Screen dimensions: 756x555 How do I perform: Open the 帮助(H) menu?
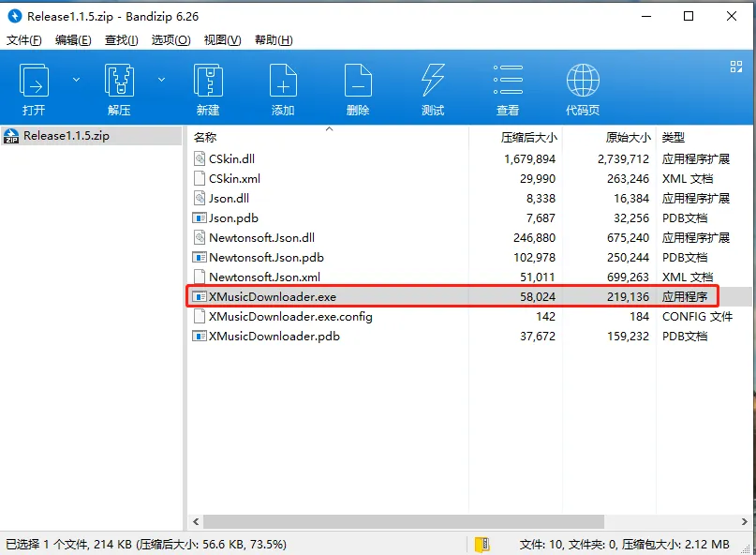[274, 40]
